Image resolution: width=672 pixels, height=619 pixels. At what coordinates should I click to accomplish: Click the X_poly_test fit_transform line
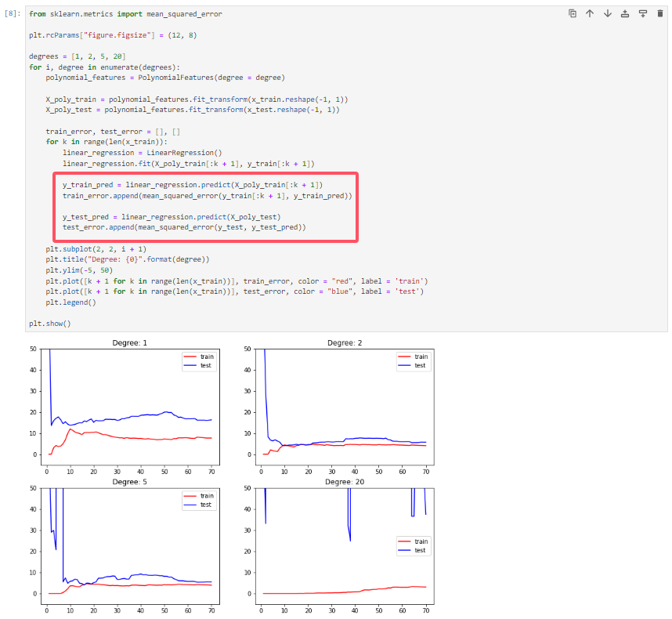coord(193,110)
